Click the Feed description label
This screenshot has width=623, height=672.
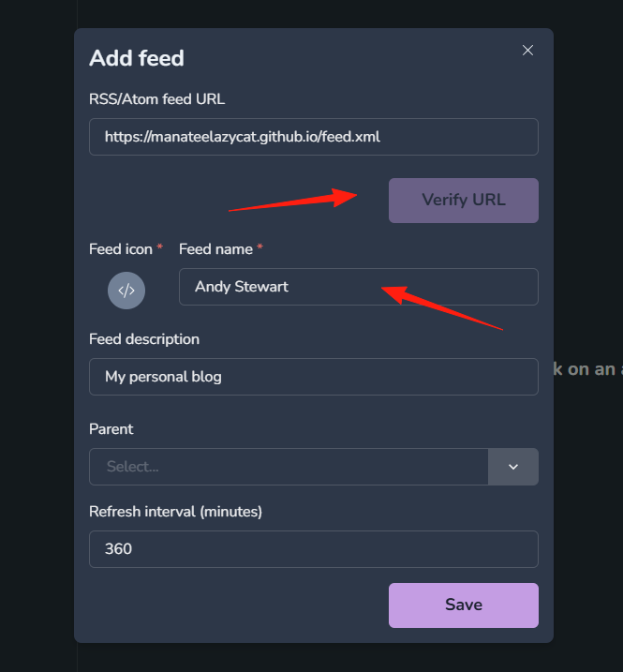(144, 339)
